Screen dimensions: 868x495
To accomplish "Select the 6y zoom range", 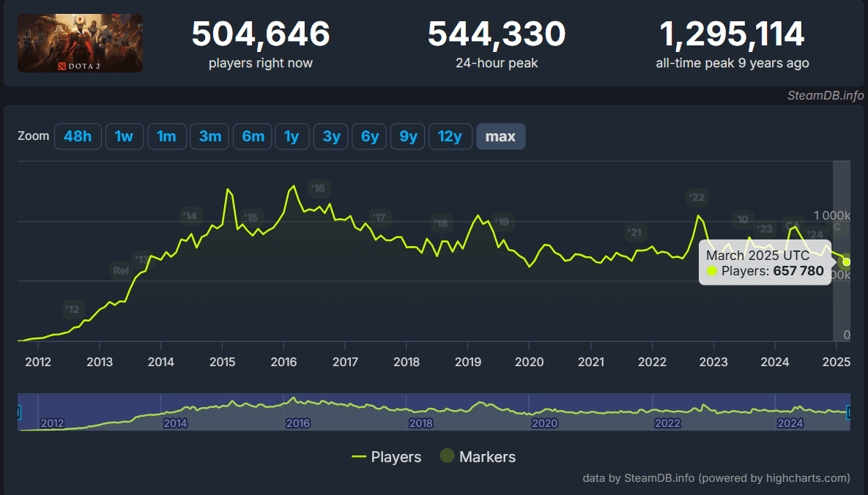I will click(x=369, y=136).
